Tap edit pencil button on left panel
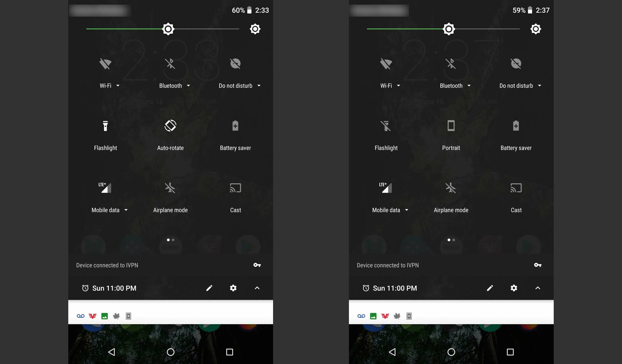This screenshot has width=622, height=364. point(209,288)
